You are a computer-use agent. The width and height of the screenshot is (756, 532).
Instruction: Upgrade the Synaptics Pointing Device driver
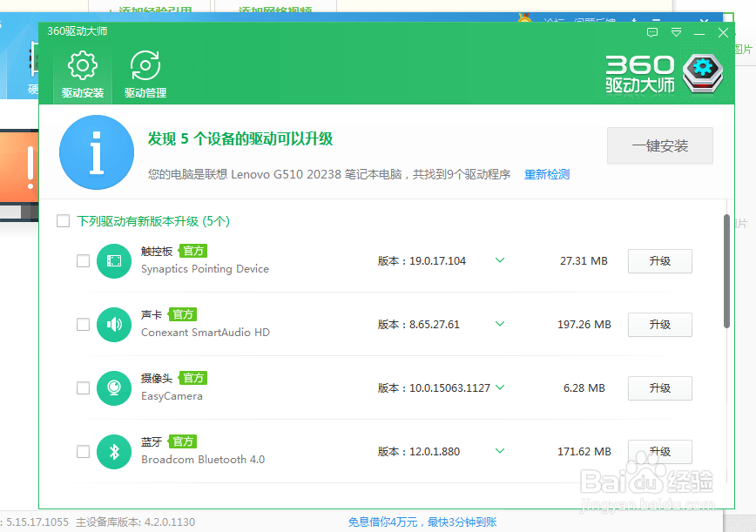pyautogui.click(x=660, y=261)
